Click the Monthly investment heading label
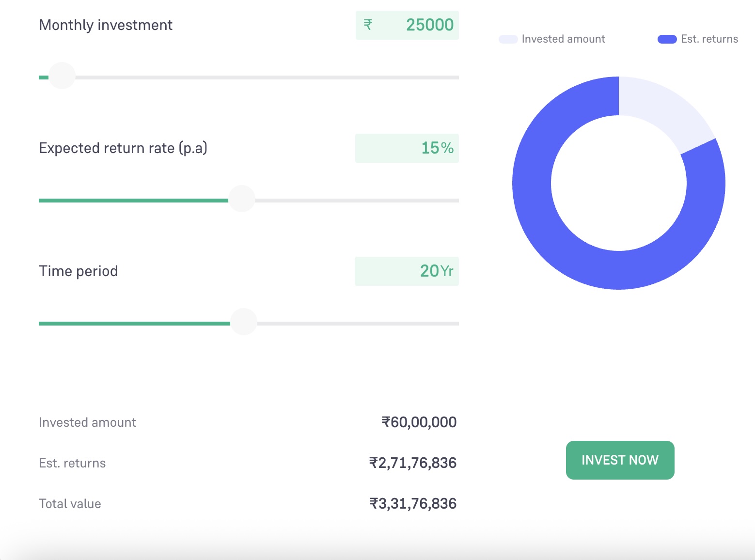The image size is (755, 560). click(106, 25)
